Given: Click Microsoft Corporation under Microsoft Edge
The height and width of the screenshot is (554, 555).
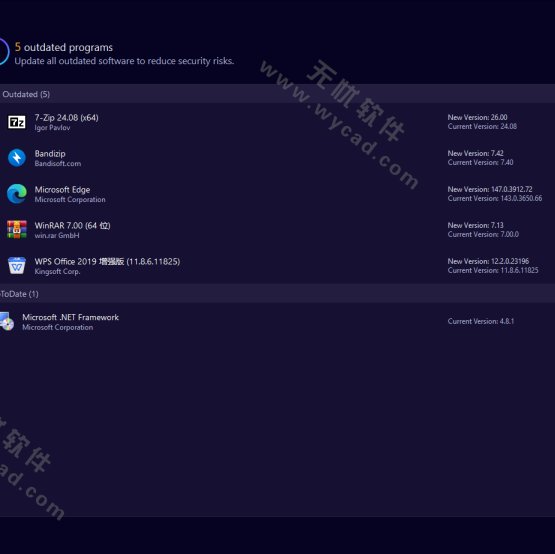Looking at the screenshot, I should 70,200.
